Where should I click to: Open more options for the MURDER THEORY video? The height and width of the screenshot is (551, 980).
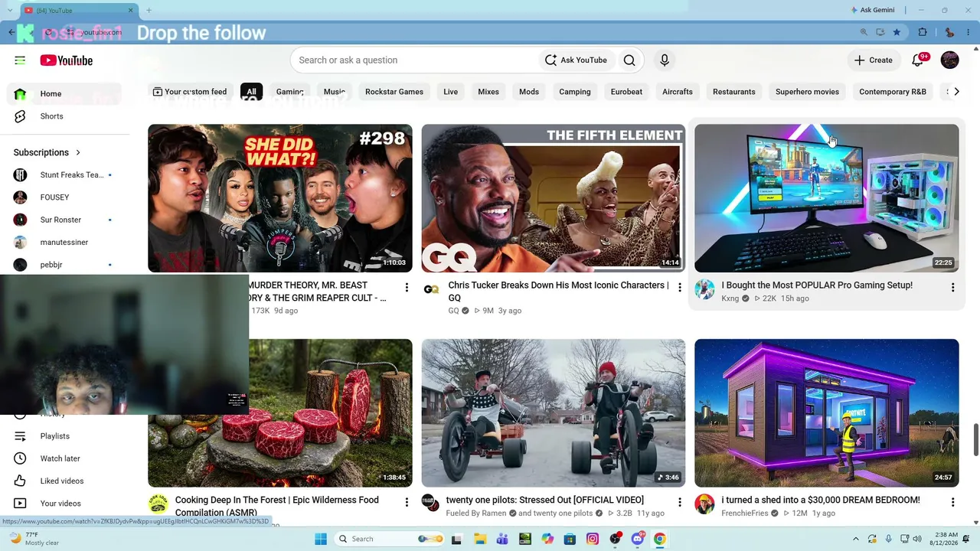[x=407, y=288]
